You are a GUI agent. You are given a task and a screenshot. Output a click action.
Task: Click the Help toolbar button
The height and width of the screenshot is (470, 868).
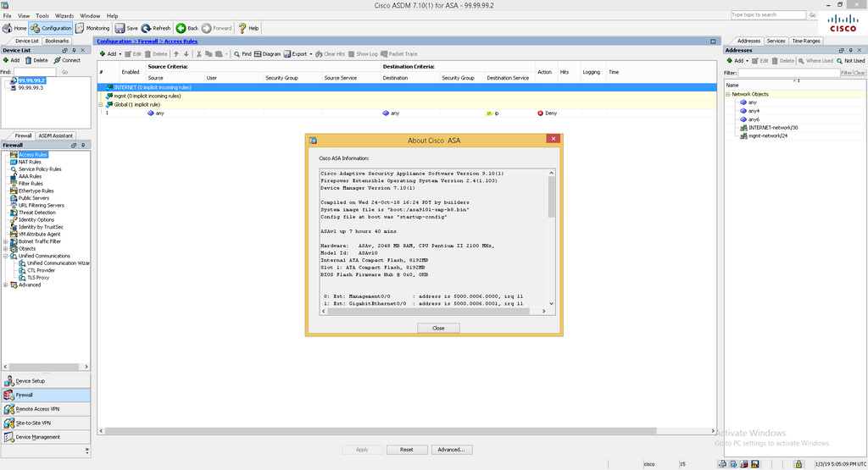248,28
